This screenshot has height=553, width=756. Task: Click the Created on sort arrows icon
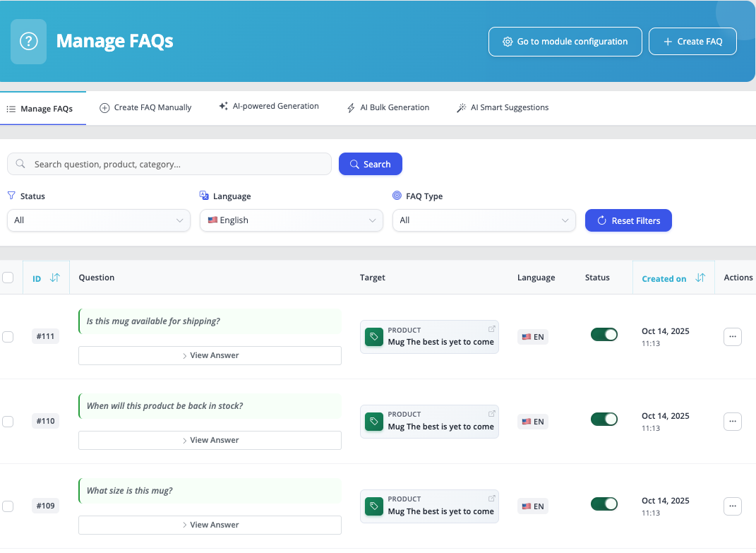point(700,278)
